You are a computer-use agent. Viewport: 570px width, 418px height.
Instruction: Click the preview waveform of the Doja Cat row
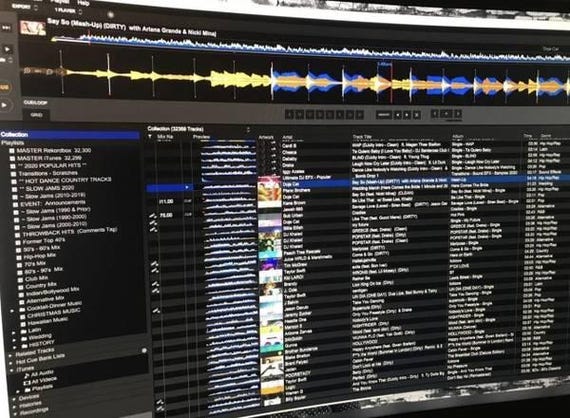[228, 187]
